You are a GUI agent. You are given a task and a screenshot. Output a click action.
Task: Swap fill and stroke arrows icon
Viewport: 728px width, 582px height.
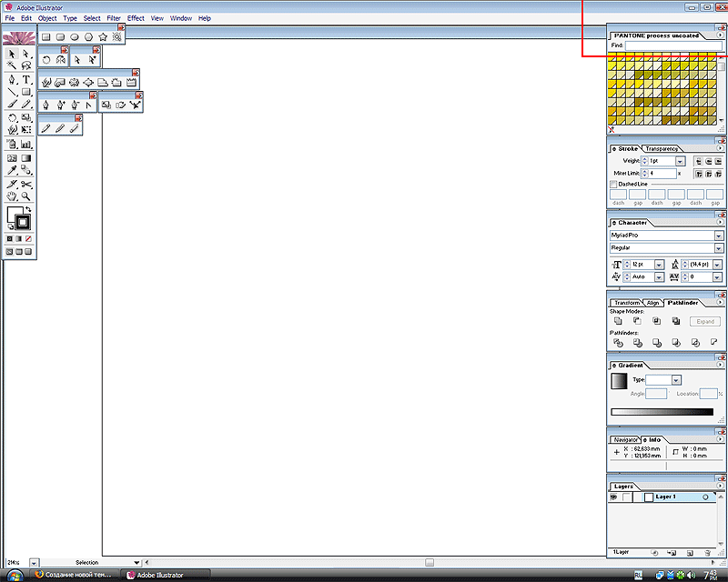click(x=28, y=209)
